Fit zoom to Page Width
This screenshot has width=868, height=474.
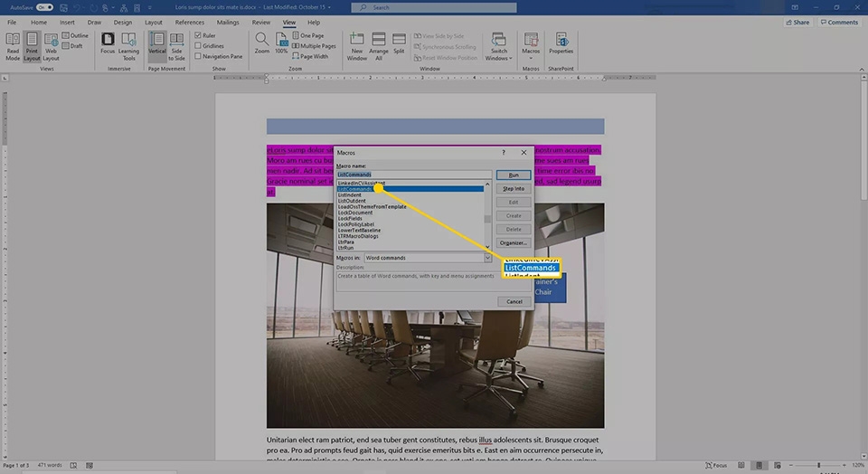[310, 56]
